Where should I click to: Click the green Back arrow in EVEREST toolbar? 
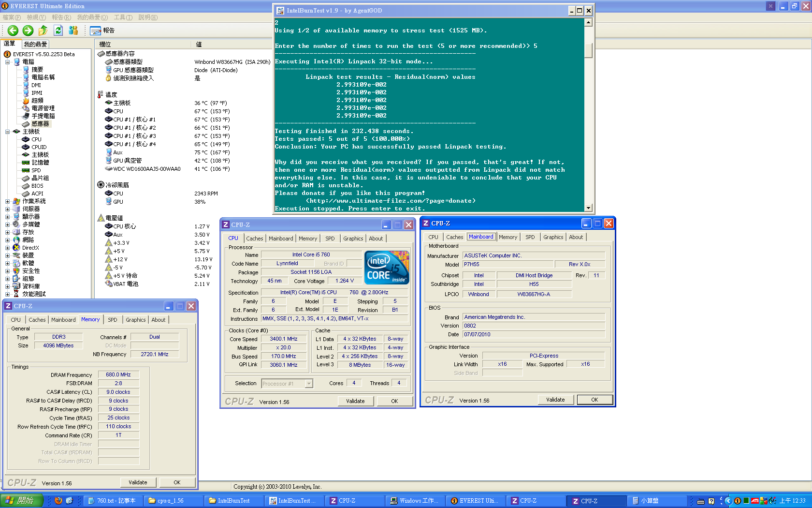click(x=13, y=30)
